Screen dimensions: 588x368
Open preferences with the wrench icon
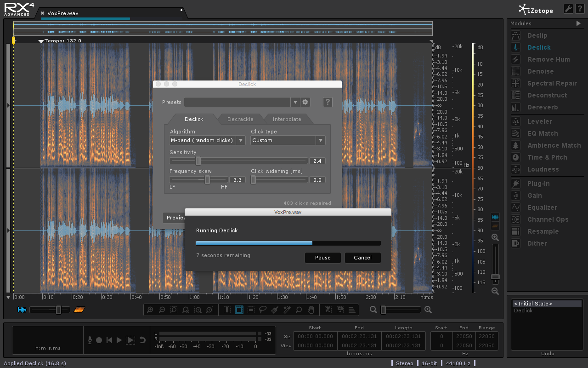click(568, 9)
